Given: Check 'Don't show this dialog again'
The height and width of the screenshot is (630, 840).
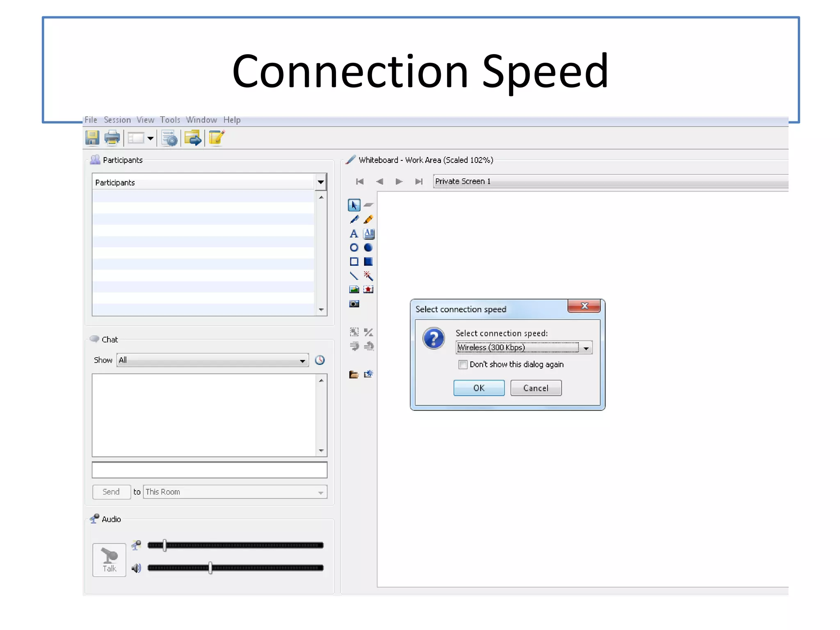Looking at the screenshot, I should coord(463,365).
